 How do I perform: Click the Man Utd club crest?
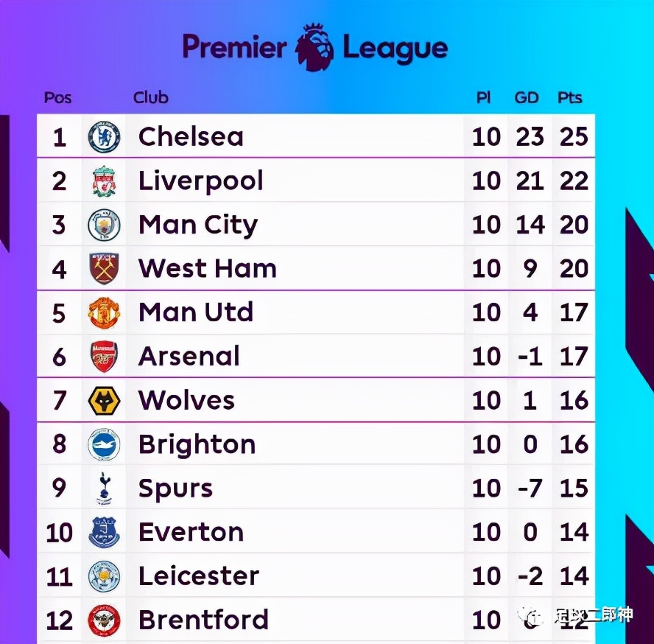pyautogui.click(x=104, y=312)
